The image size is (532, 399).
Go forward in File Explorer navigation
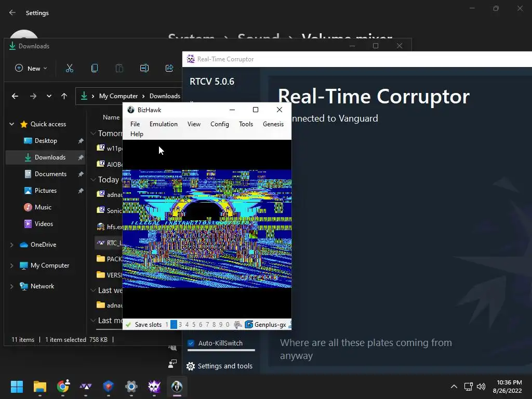point(33,96)
